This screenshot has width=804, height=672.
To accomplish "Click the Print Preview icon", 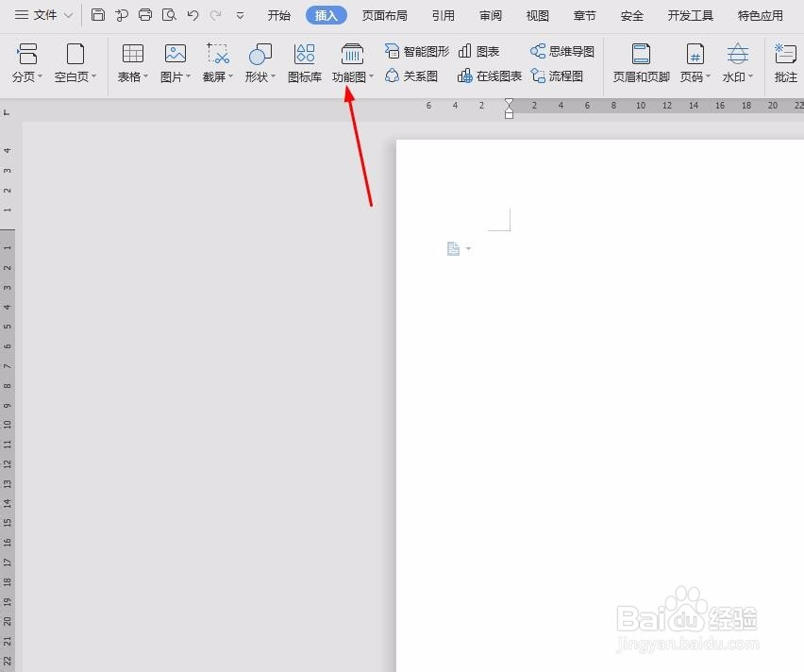I will tap(169, 15).
